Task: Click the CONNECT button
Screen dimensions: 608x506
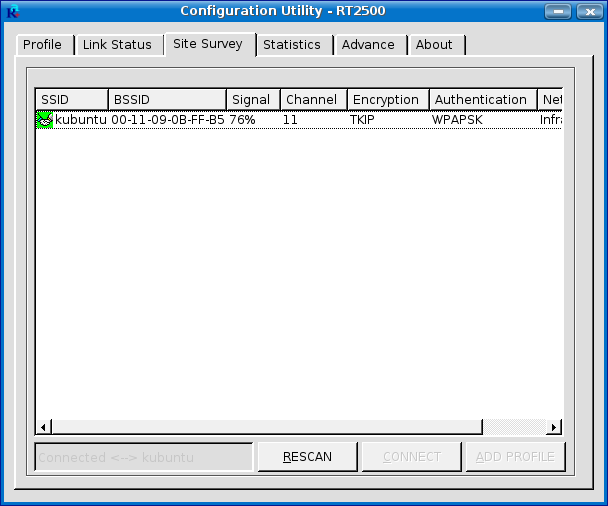Action: 411,457
